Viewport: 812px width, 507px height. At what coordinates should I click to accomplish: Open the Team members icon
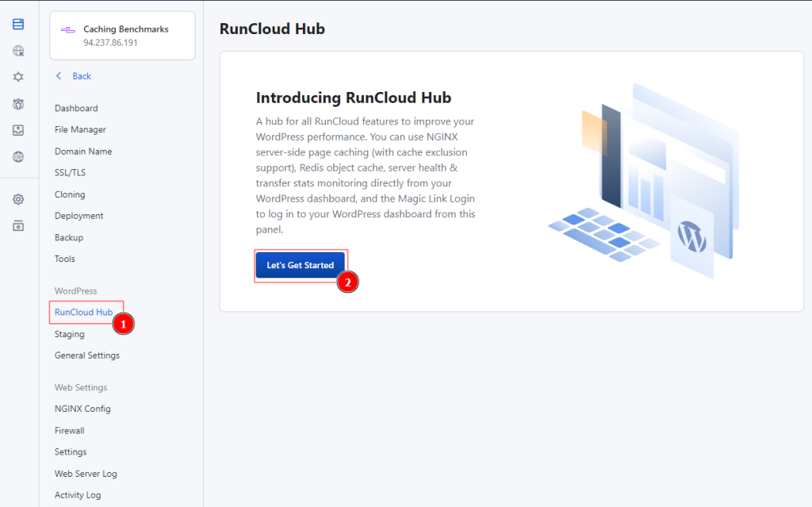click(x=18, y=104)
